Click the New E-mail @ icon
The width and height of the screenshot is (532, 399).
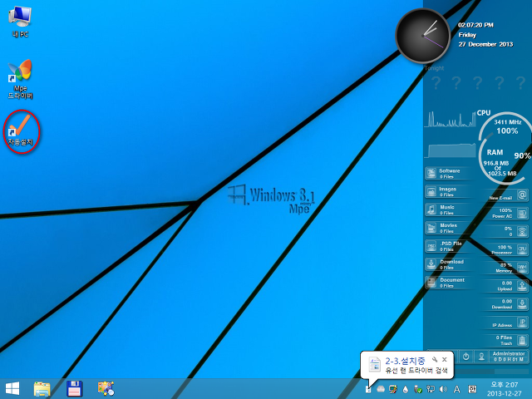click(523, 195)
